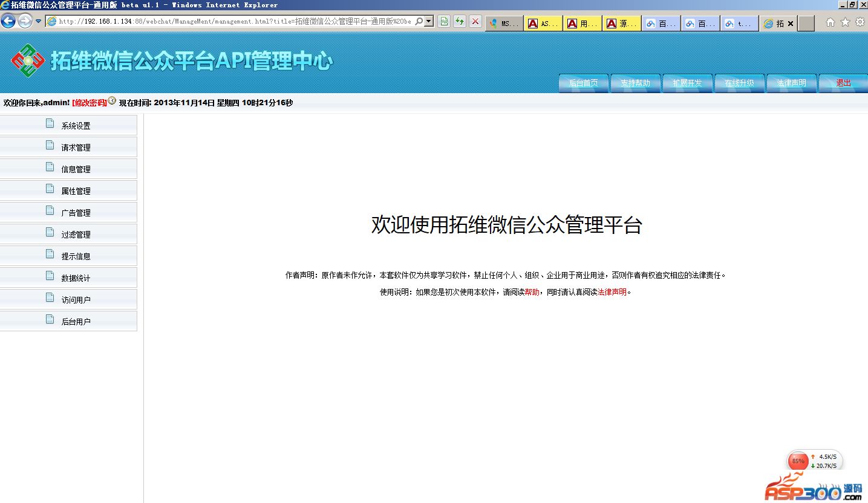Expand the address bar URL dropdown
The image size is (868, 503).
click(429, 22)
